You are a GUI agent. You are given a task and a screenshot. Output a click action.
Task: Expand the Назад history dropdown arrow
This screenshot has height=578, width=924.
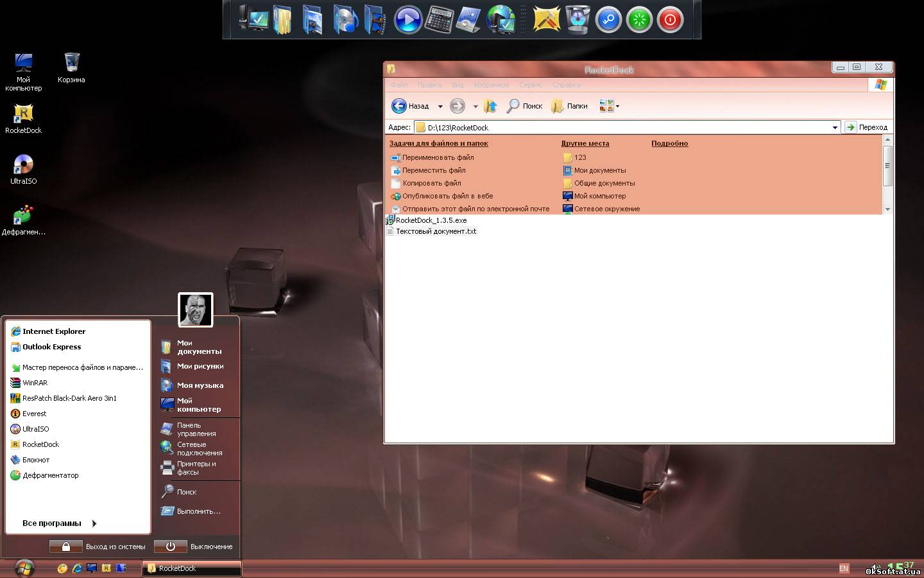click(x=440, y=107)
